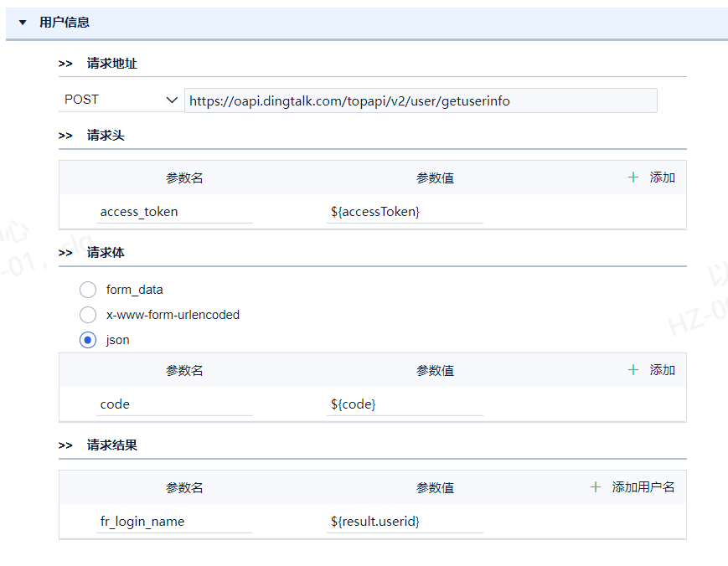Click 添加 in the 请求体 table header
The height and width of the screenshot is (566, 728).
coord(662,370)
